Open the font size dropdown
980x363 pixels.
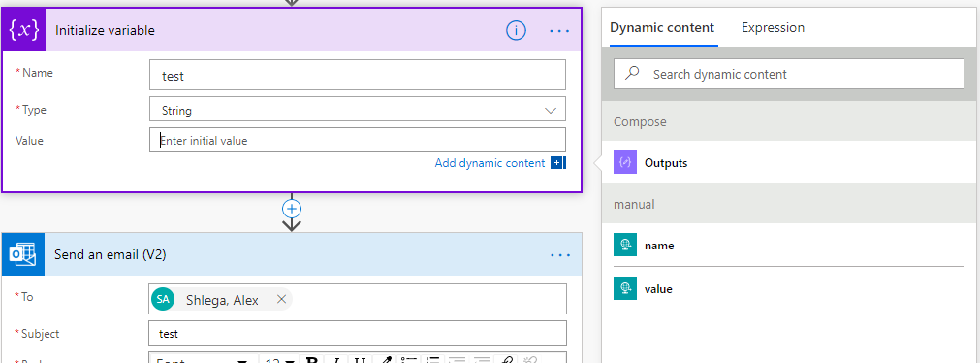pos(279,360)
